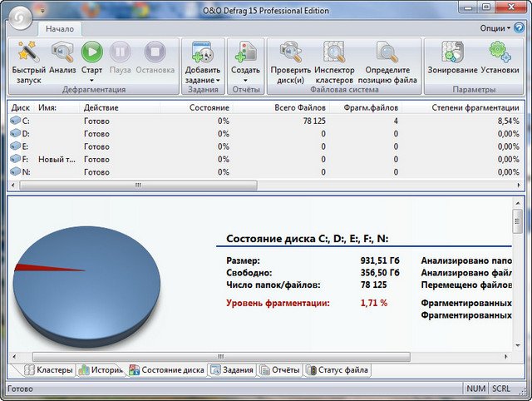The image size is (532, 401).
Task: Select drive E: in the list
Action: coord(265,146)
